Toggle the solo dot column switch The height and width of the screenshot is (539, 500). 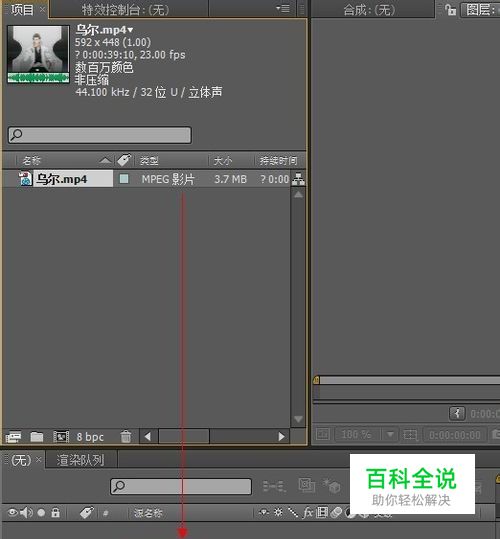click(41, 513)
